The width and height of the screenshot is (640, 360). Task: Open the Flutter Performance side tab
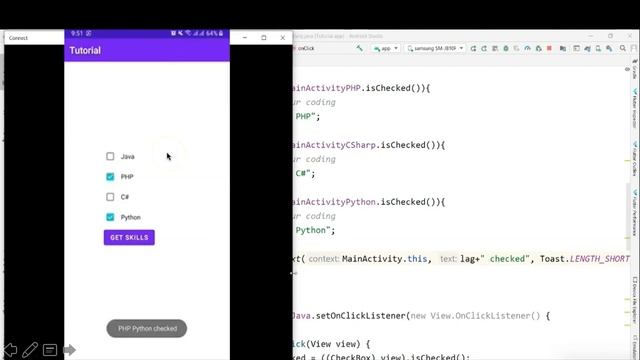click(x=635, y=213)
